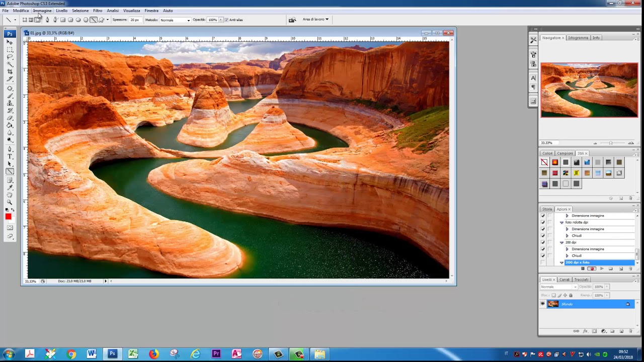Image resolution: width=644 pixels, height=362 pixels.
Task: Create new action in Azioni panel
Action: click(621, 268)
